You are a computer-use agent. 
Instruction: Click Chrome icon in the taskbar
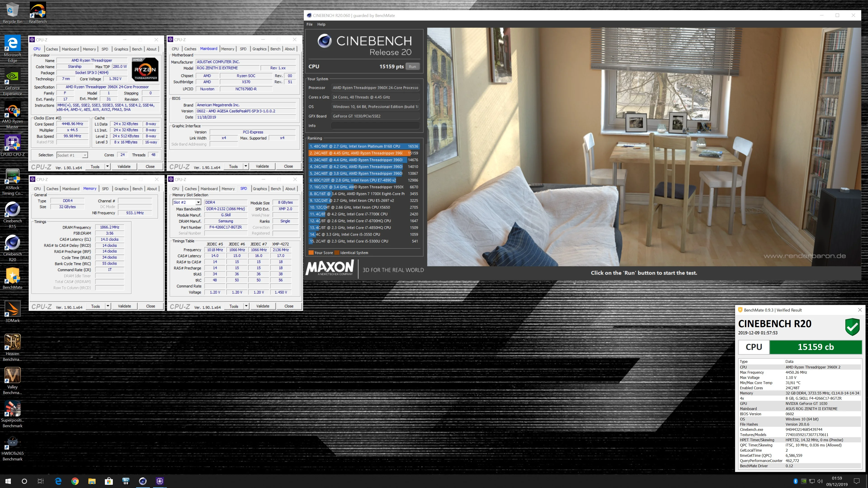click(x=75, y=481)
